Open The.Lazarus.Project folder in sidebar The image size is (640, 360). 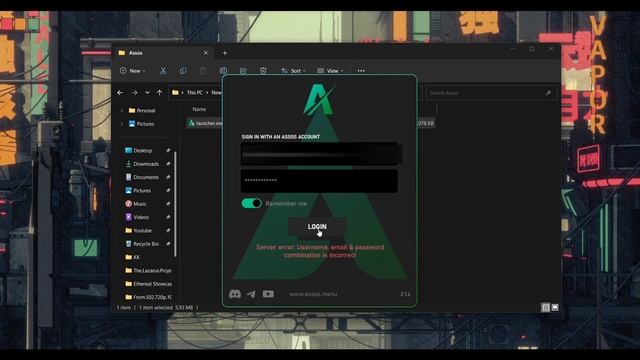coord(149,270)
